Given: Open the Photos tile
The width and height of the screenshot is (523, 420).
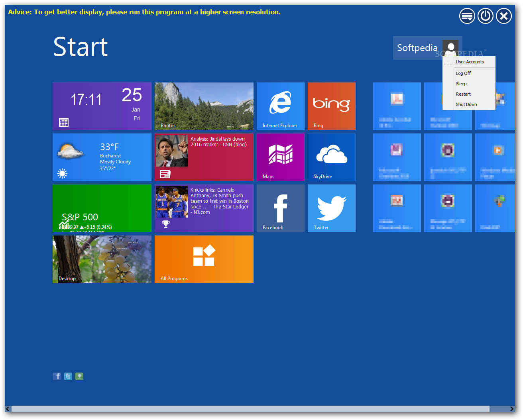Looking at the screenshot, I should [x=204, y=106].
